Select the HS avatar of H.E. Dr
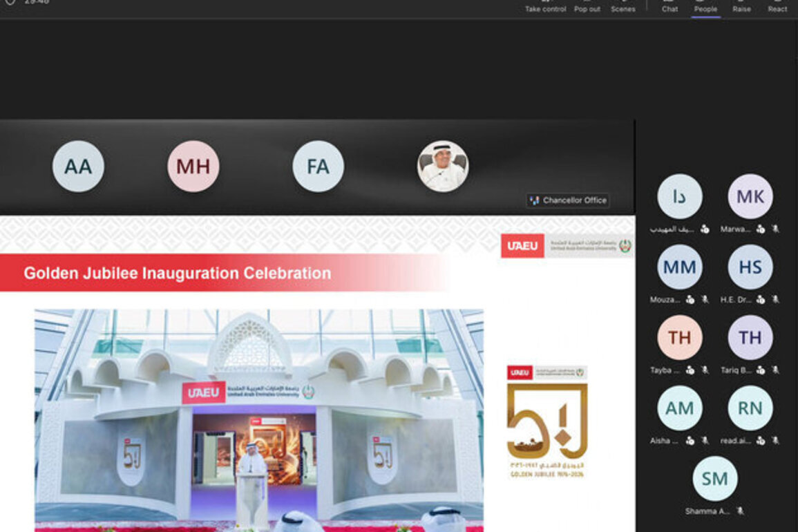Screen dimensions: 798x532 [750, 267]
